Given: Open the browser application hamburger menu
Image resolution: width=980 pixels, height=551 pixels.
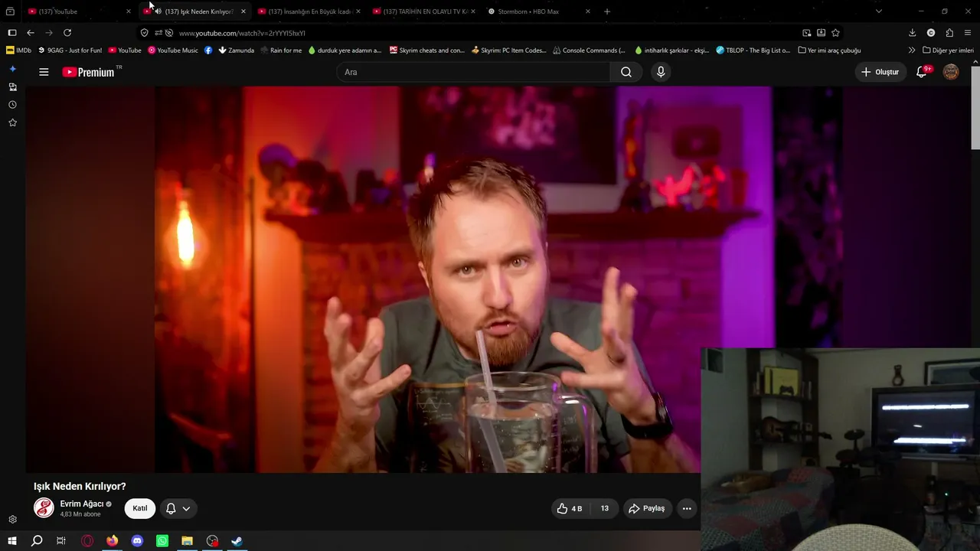Looking at the screenshot, I should click(x=968, y=33).
